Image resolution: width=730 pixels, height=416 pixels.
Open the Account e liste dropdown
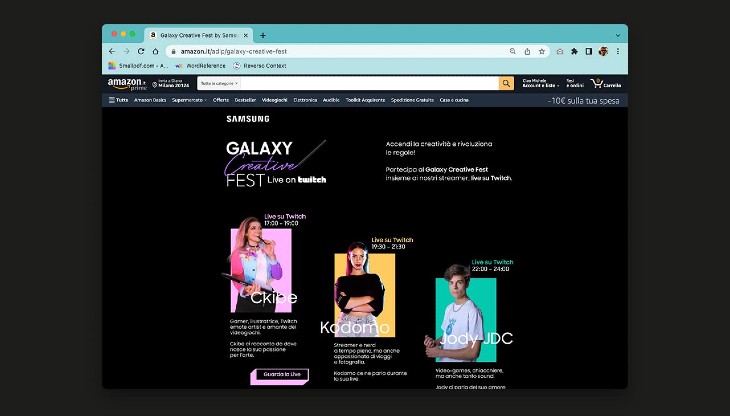point(541,83)
